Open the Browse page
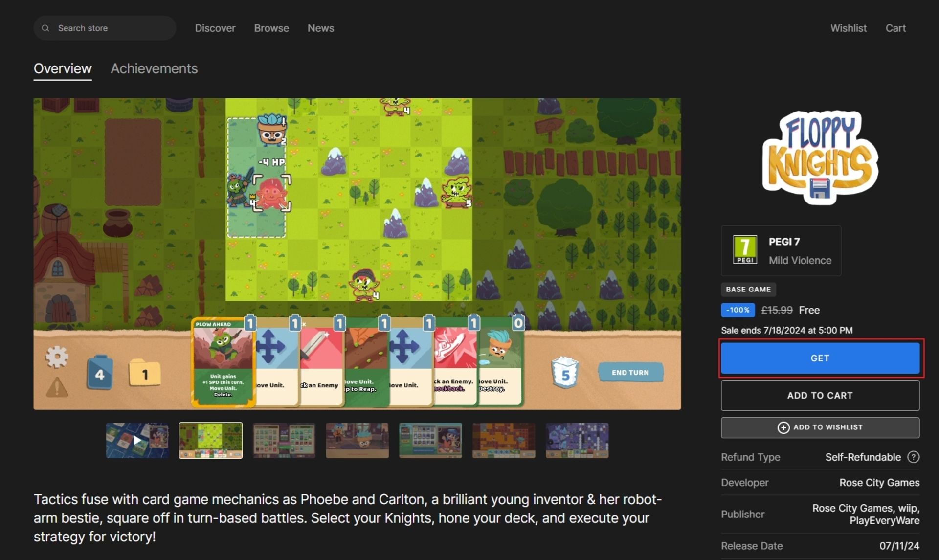This screenshot has width=939, height=560. pyautogui.click(x=271, y=28)
